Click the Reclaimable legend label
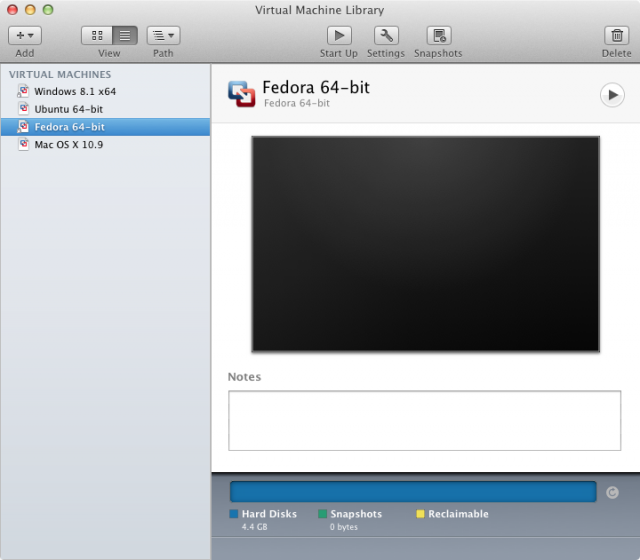640x560 pixels. [x=458, y=514]
